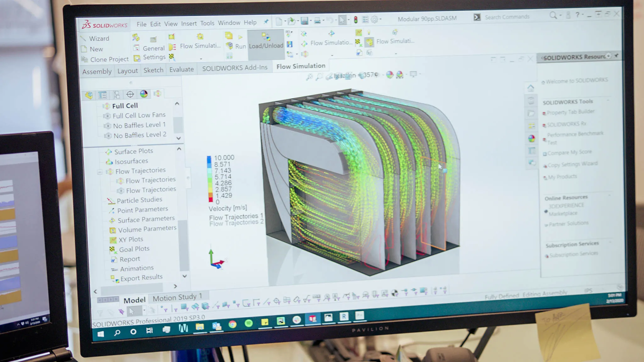Open the Tools menu
644x362 pixels.
pyautogui.click(x=207, y=23)
